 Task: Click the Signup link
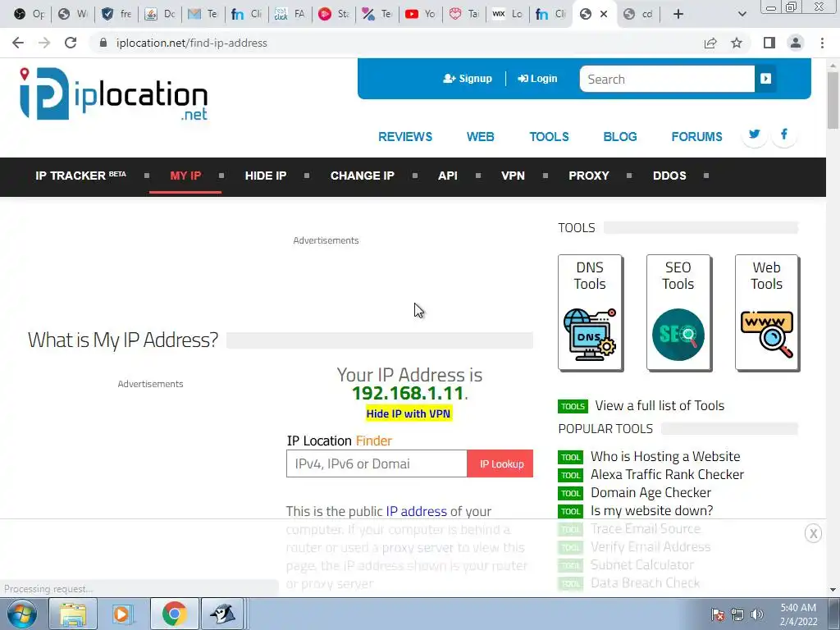tap(468, 79)
